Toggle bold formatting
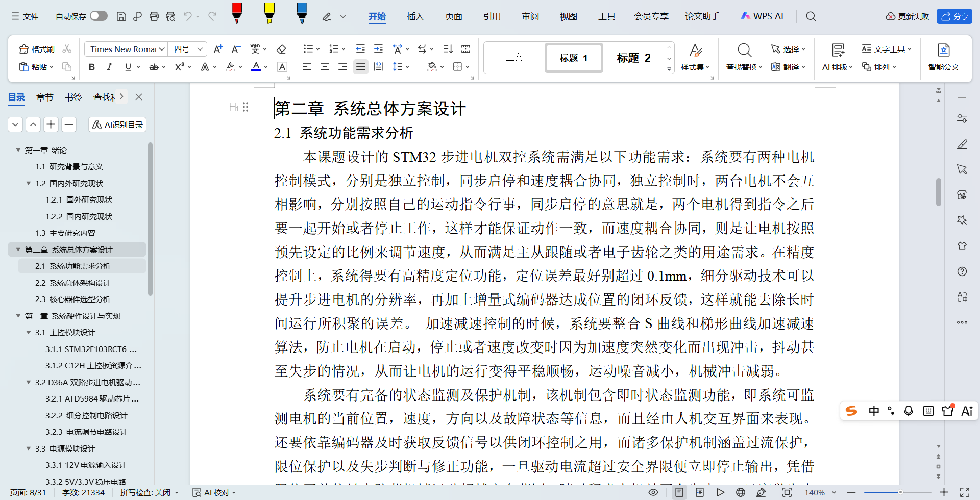The width and height of the screenshot is (980, 500). [x=92, y=67]
